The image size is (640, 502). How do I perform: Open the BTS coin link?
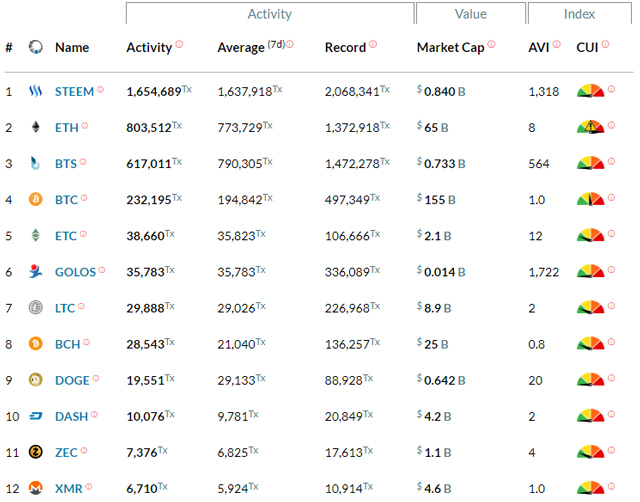point(66,164)
